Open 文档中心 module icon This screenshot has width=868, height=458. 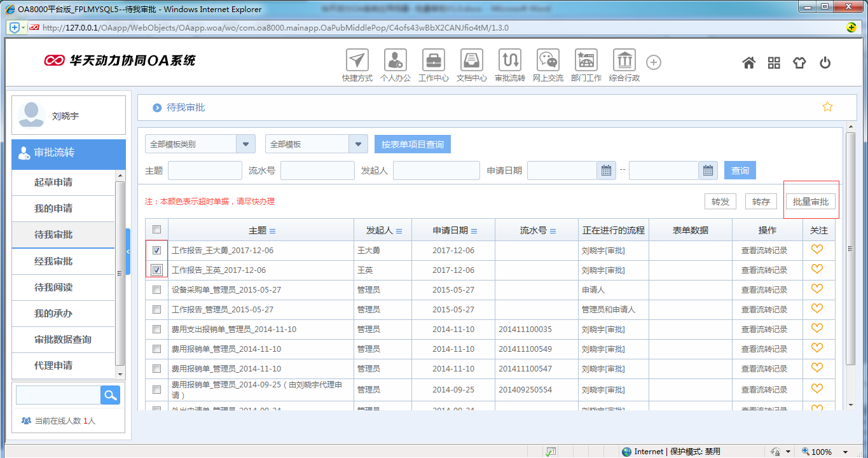click(x=471, y=62)
